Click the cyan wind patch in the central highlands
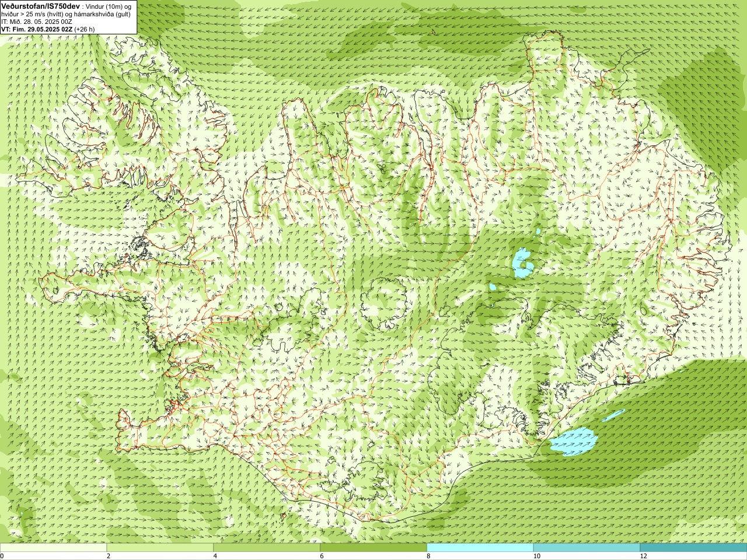 [522, 263]
